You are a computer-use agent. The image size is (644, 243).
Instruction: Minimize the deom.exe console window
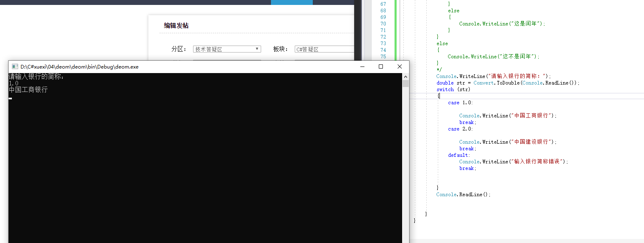point(362,66)
